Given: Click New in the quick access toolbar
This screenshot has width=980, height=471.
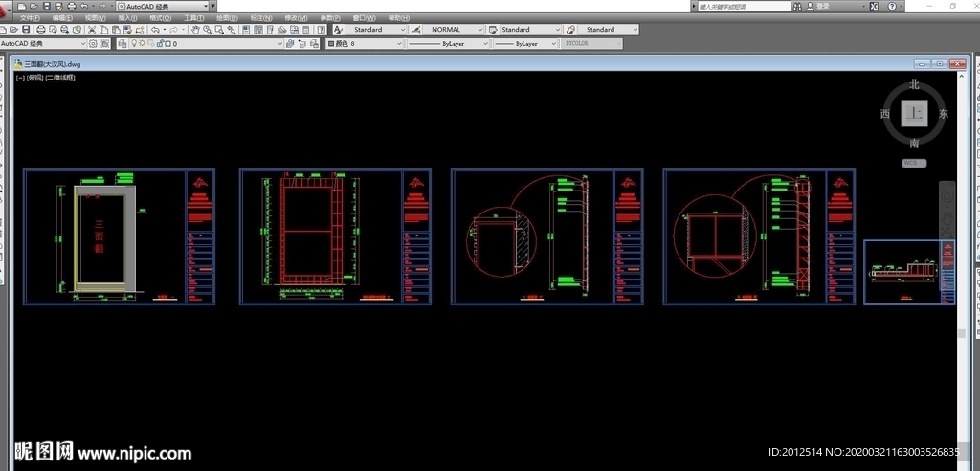Looking at the screenshot, I should (21, 7).
